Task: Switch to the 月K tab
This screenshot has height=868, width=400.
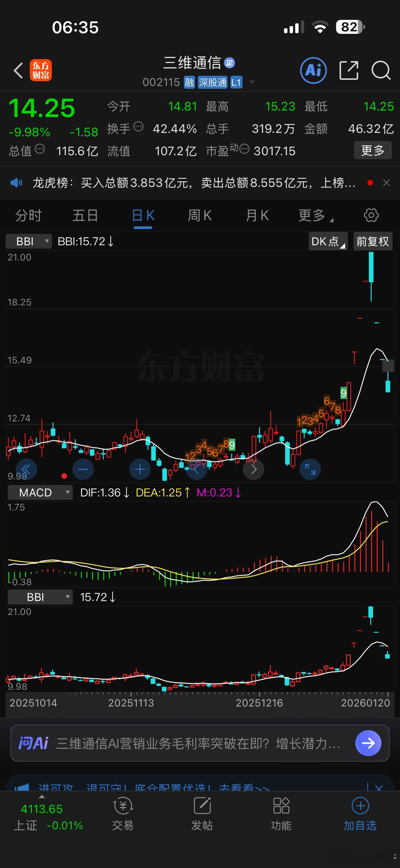Action: click(x=257, y=216)
